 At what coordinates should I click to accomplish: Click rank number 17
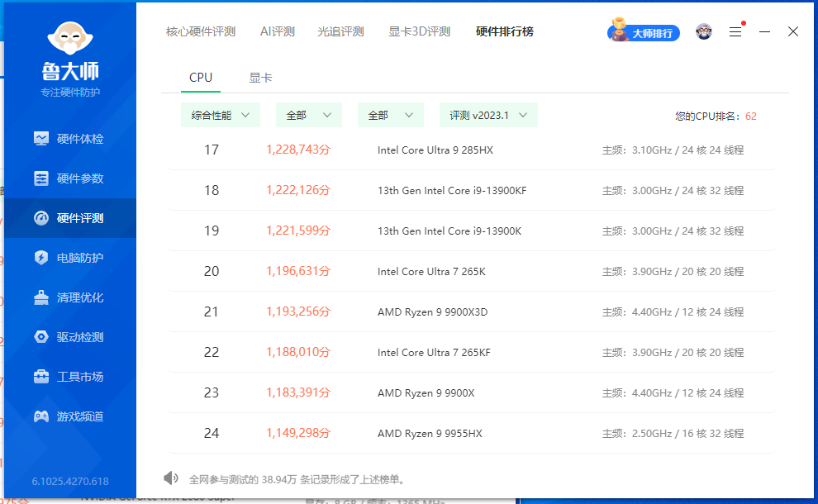[212, 150]
